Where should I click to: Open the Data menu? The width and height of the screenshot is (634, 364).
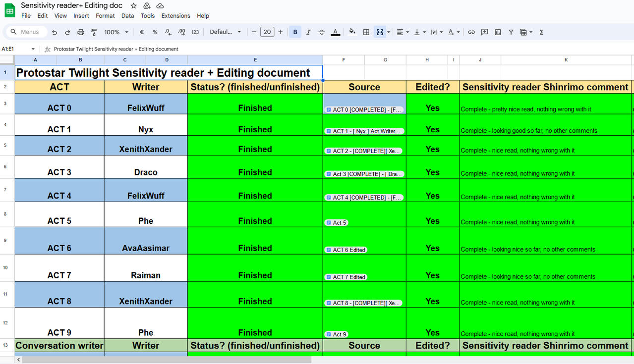127,15
